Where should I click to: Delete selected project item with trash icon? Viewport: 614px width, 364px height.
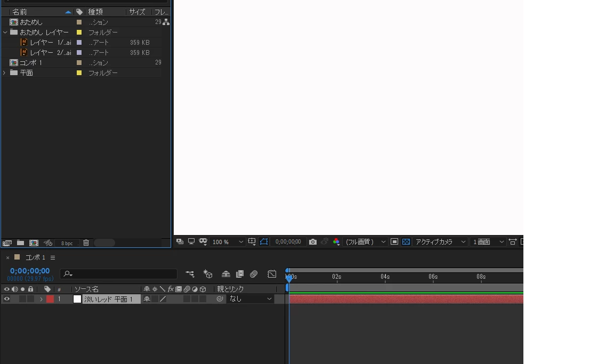(86, 243)
